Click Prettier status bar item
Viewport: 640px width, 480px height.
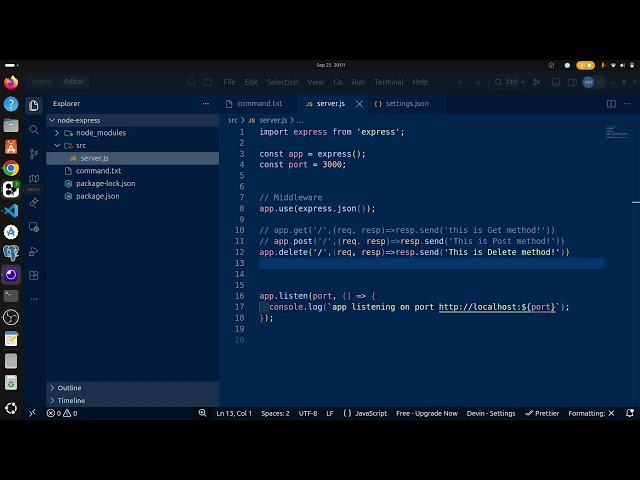tap(542, 413)
